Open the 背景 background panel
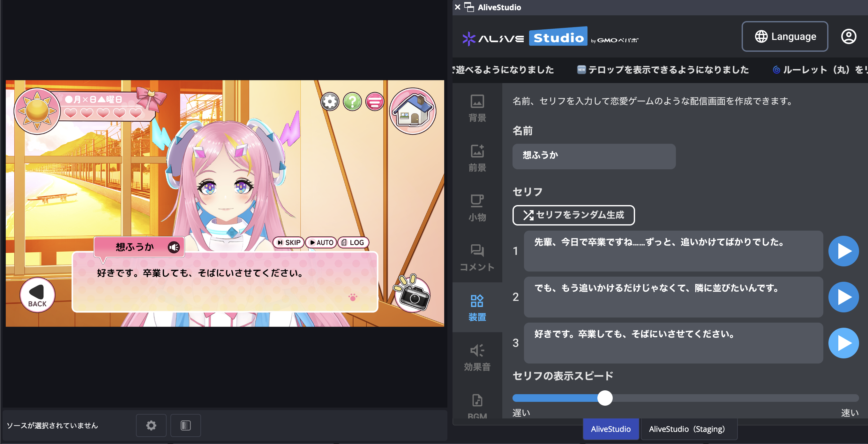The height and width of the screenshot is (444, 868). [x=477, y=108]
